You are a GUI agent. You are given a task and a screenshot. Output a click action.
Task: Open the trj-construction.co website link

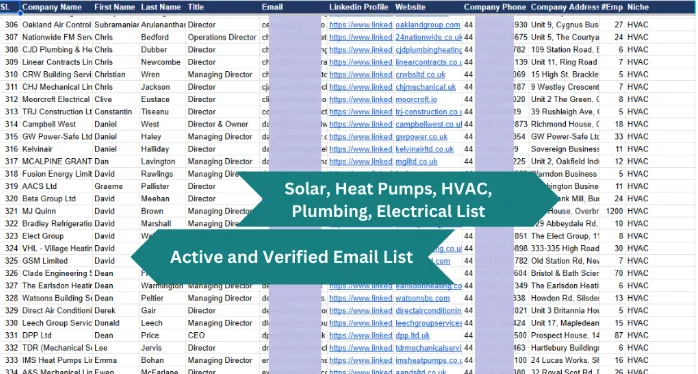point(429,112)
